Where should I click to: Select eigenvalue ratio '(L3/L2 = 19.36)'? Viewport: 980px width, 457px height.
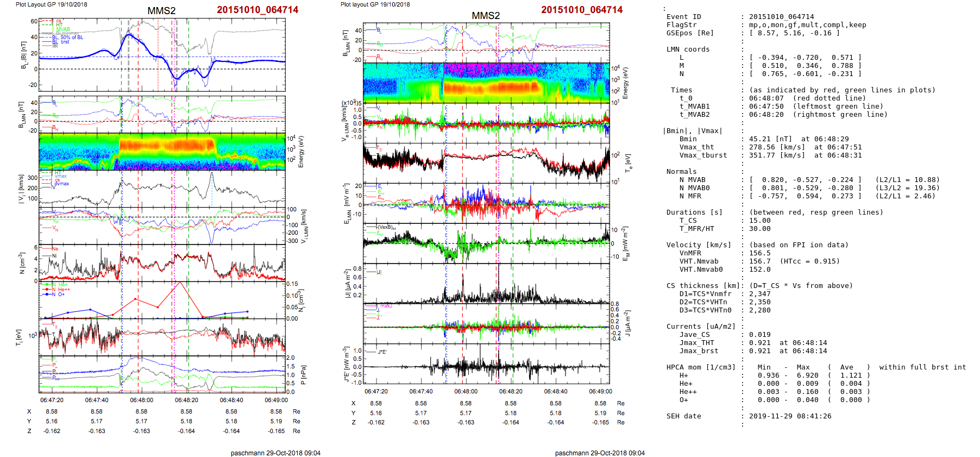click(x=907, y=188)
